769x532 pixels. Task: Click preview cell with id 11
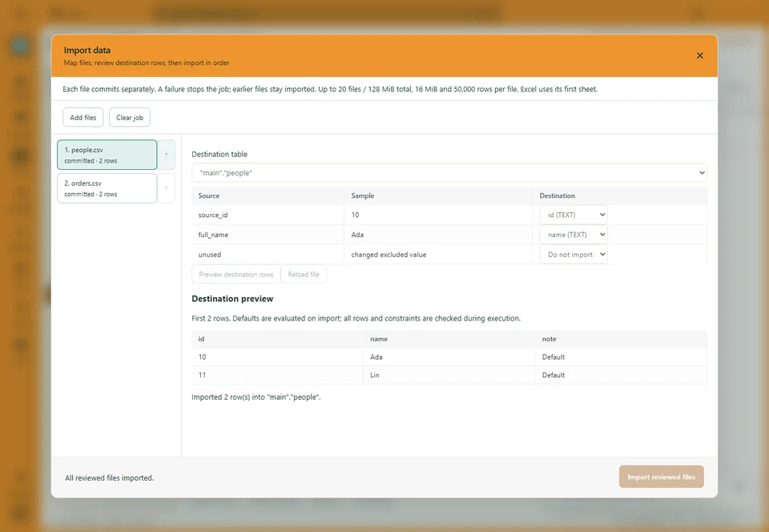pyautogui.click(x=277, y=375)
